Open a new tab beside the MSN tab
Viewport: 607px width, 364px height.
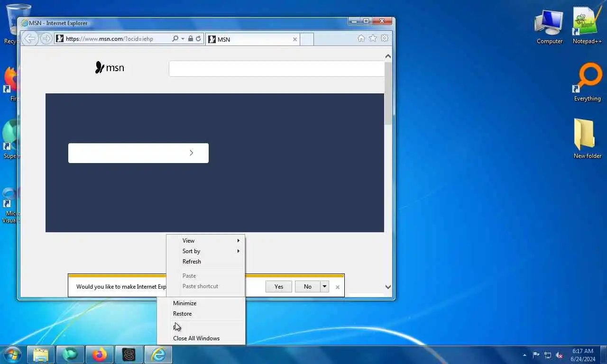pyautogui.click(x=307, y=39)
